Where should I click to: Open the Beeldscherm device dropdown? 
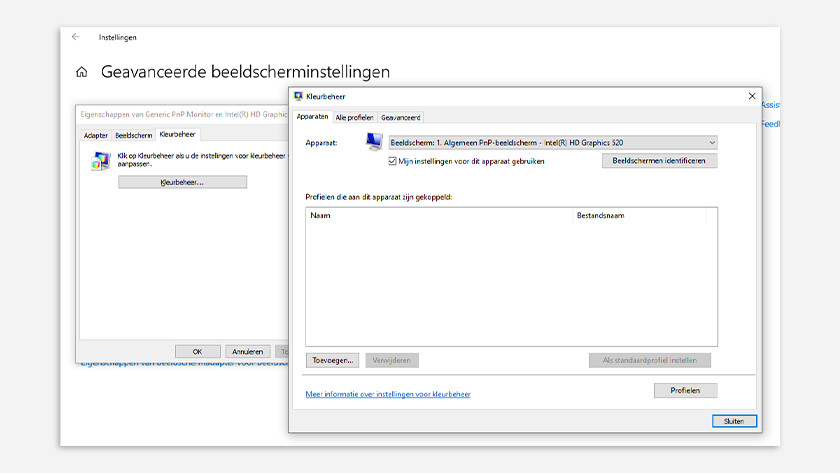tap(552, 143)
